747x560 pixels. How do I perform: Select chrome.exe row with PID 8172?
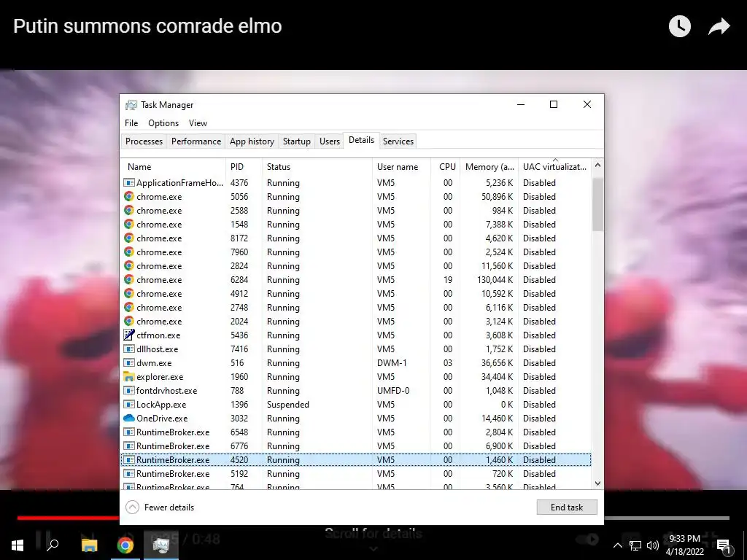tap(356, 238)
